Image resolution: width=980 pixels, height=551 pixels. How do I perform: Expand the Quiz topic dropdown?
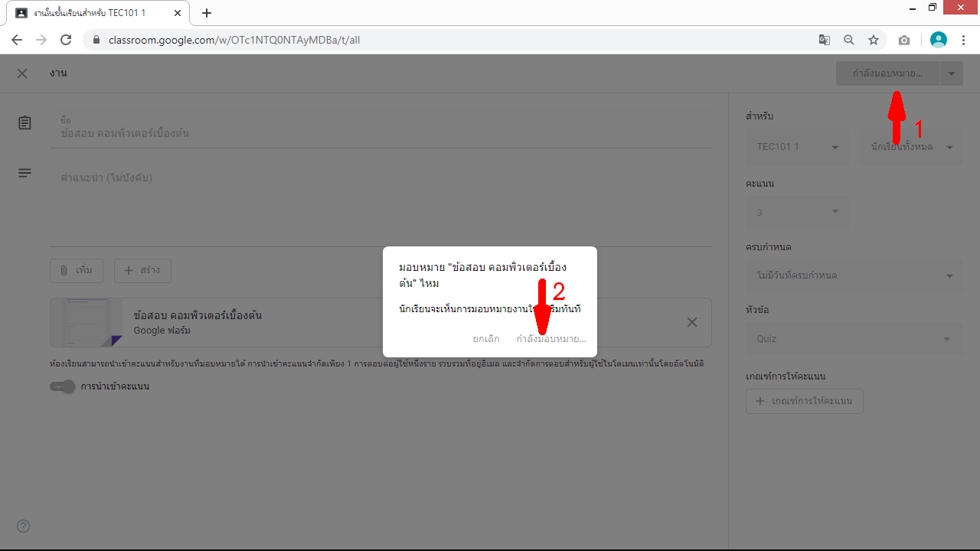854,339
